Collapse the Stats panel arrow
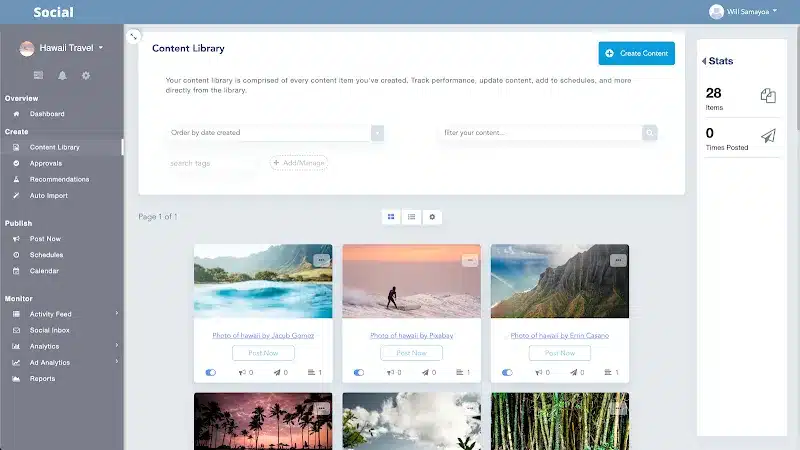Image resolution: width=800 pixels, height=450 pixels. pyautogui.click(x=703, y=61)
